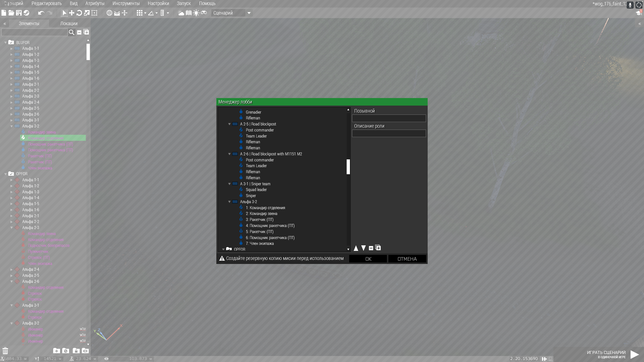The height and width of the screenshot is (362, 644).
Task: Select the move translation widget
Action: tap(72, 13)
